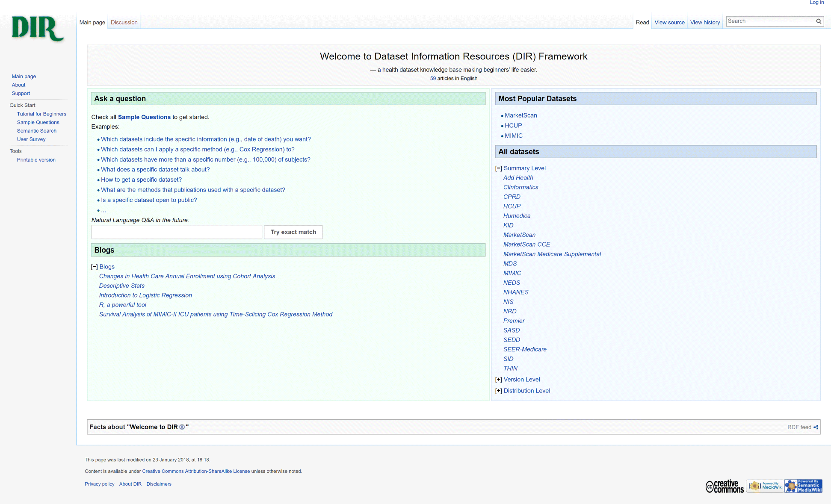
Task: Click the Try exact match button
Action: click(x=293, y=232)
